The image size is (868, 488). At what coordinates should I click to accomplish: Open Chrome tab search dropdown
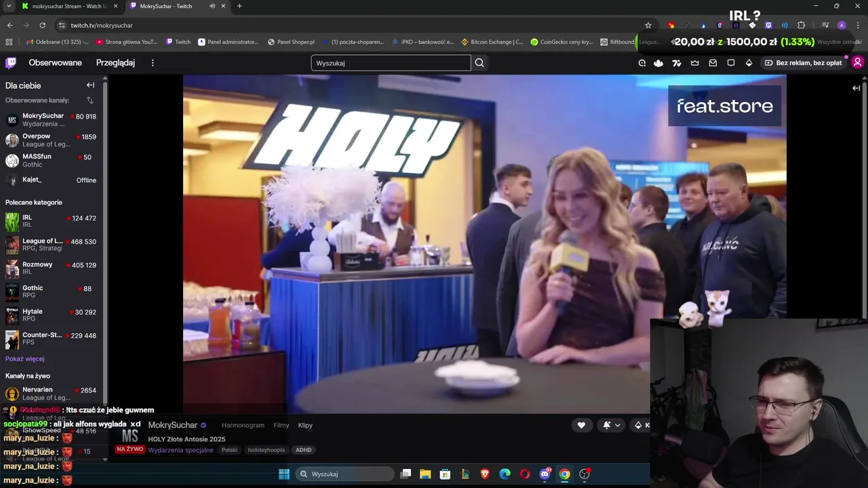click(x=9, y=6)
